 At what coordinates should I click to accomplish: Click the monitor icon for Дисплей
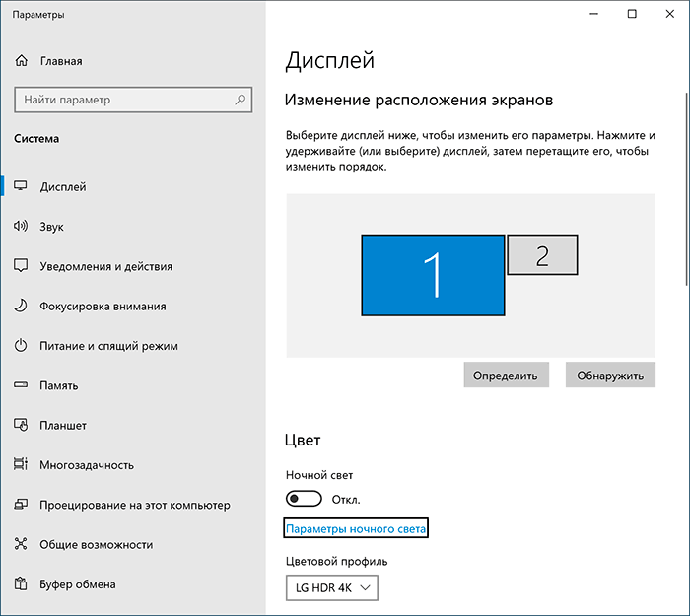pyautogui.click(x=22, y=186)
